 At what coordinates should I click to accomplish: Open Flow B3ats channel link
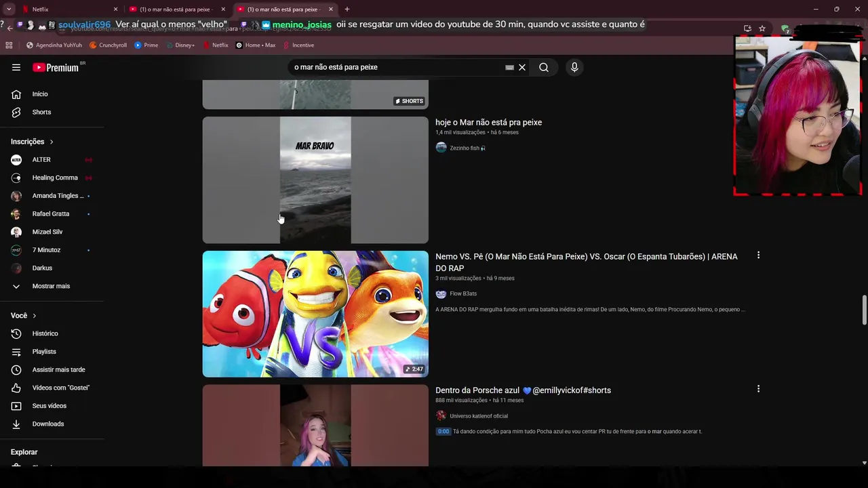click(463, 293)
